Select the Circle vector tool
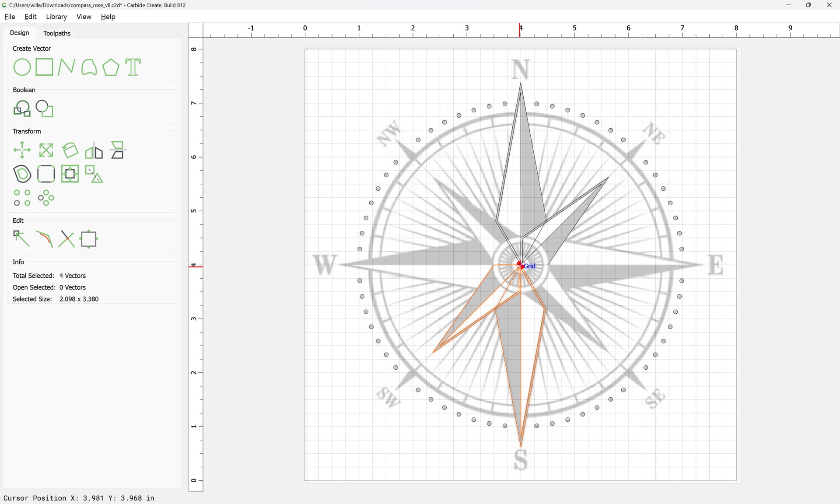 pyautogui.click(x=22, y=67)
